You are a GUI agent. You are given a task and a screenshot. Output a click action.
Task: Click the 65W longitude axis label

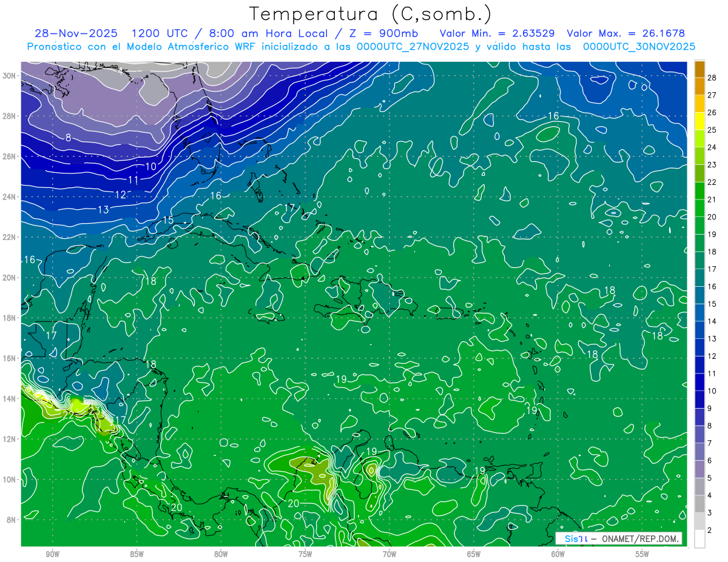tap(474, 554)
